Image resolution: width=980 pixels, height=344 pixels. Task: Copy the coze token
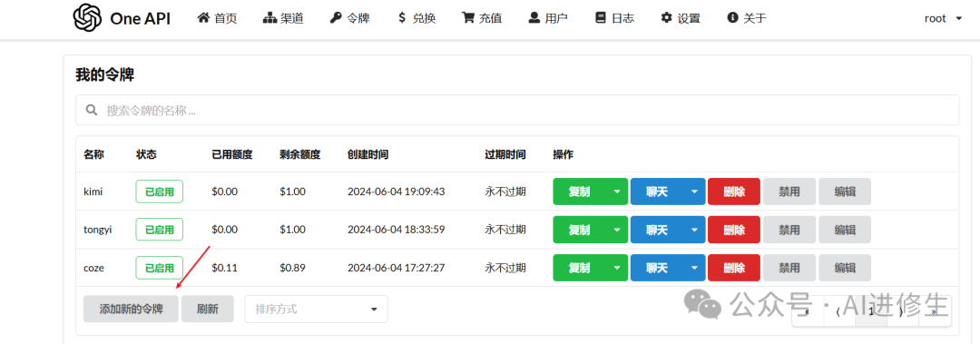[579, 268]
